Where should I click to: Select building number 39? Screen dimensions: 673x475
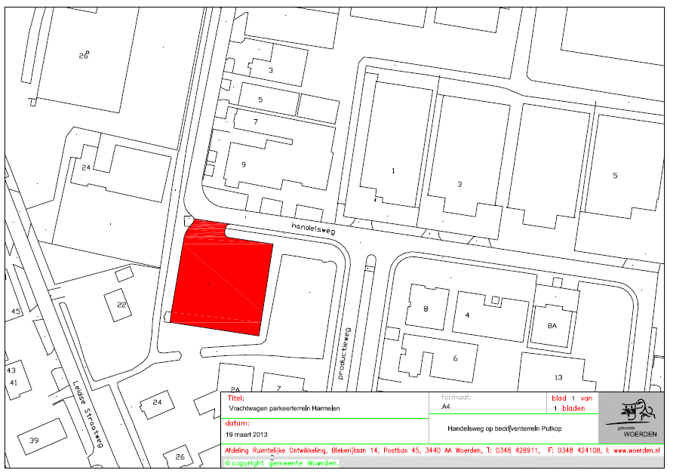(34, 440)
